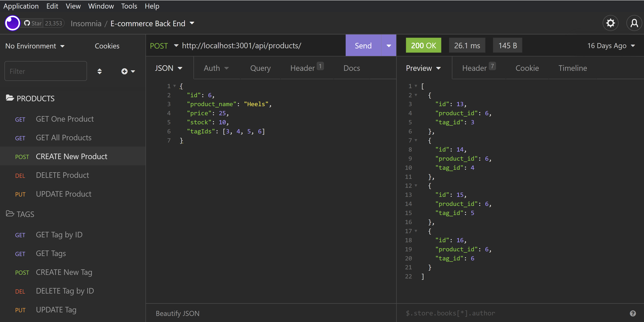
Task: Open the View menu
Action: coord(73,6)
